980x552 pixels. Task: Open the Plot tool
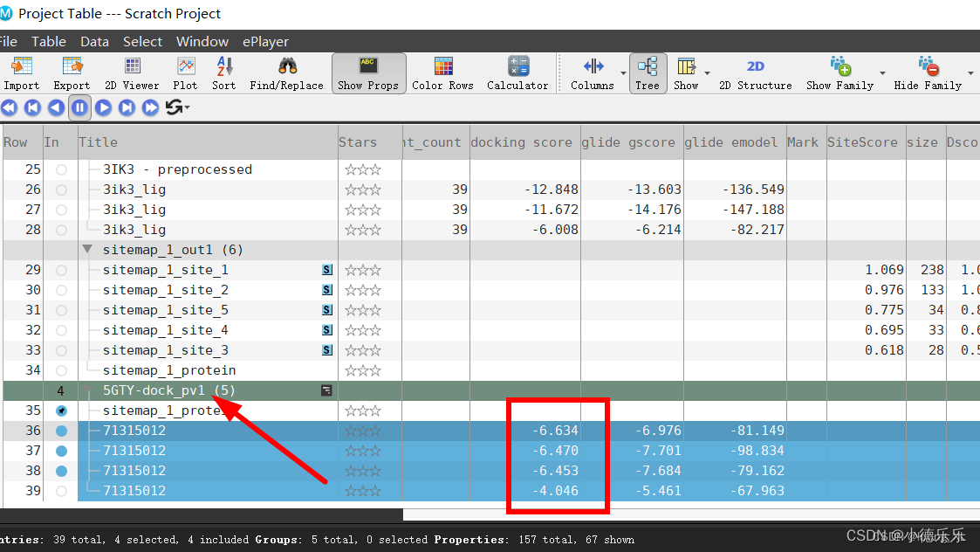tap(185, 73)
